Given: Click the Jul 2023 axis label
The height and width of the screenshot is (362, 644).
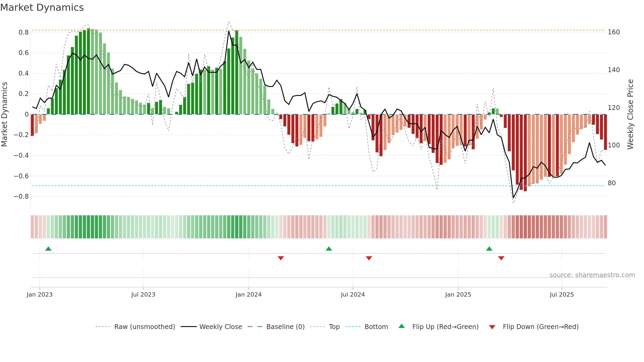Looking at the screenshot, I should pyautogui.click(x=143, y=294).
